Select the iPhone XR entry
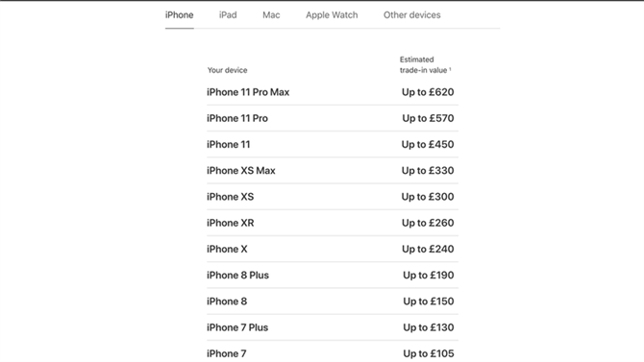Screen dimensions: 644x362 [333, 224]
